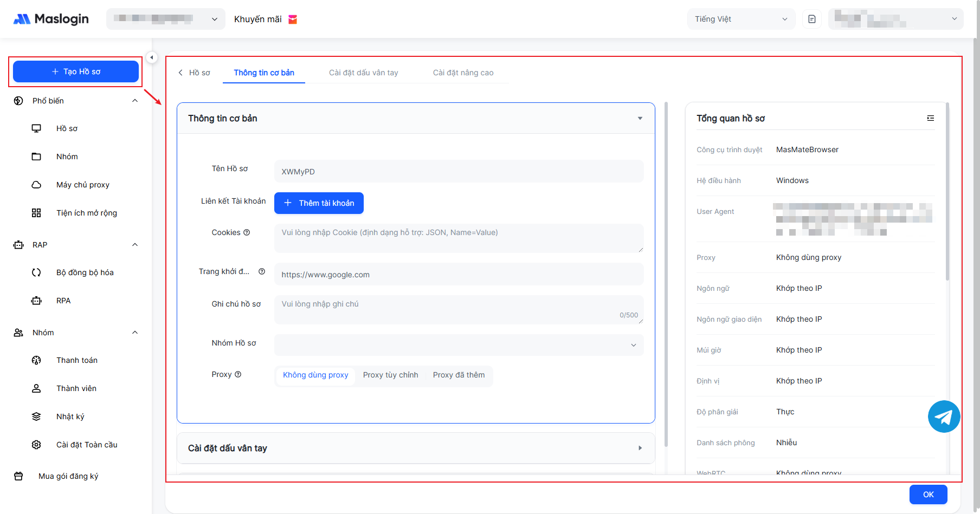
Task: Click the Tạo Hồ sơ button
Action: 76,71
